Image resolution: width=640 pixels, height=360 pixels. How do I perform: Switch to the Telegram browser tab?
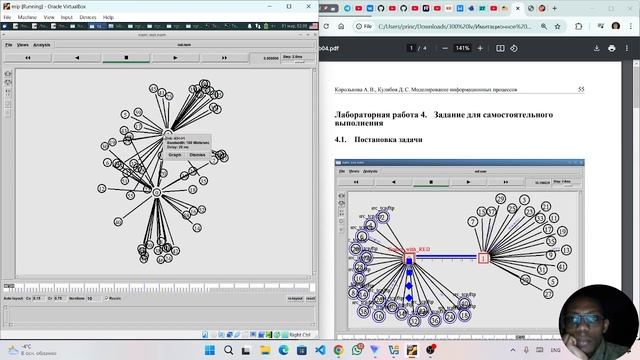[347, 8]
